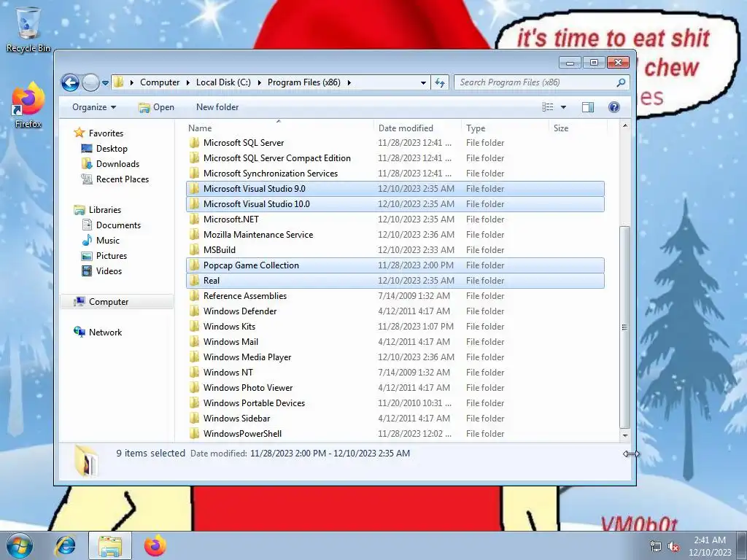Open the More view options dropdown arrow
Viewport: 747px width, 560px height.
point(563,107)
